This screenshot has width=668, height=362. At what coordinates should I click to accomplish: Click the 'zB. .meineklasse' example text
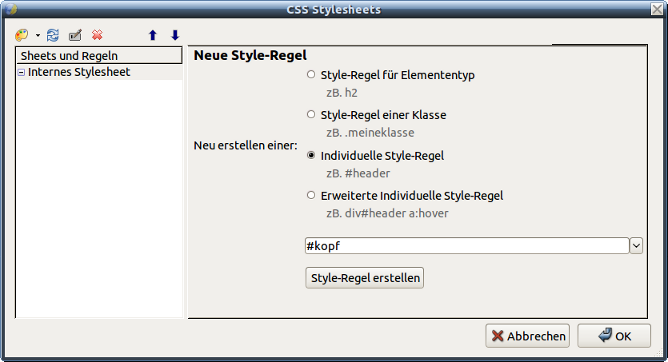click(x=370, y=133)
